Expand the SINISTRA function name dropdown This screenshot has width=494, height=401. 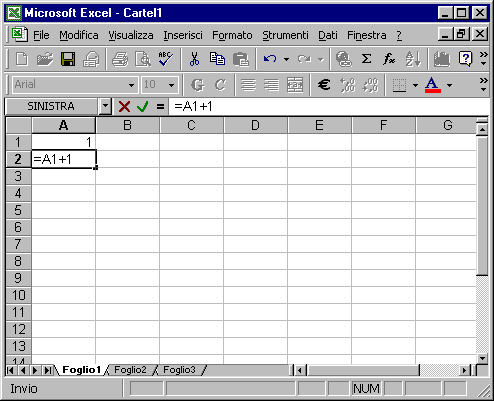(105, 106)
